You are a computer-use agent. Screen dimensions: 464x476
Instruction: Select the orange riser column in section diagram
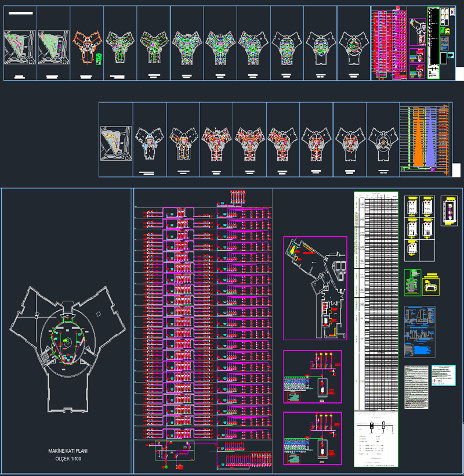tap(419, 139)
